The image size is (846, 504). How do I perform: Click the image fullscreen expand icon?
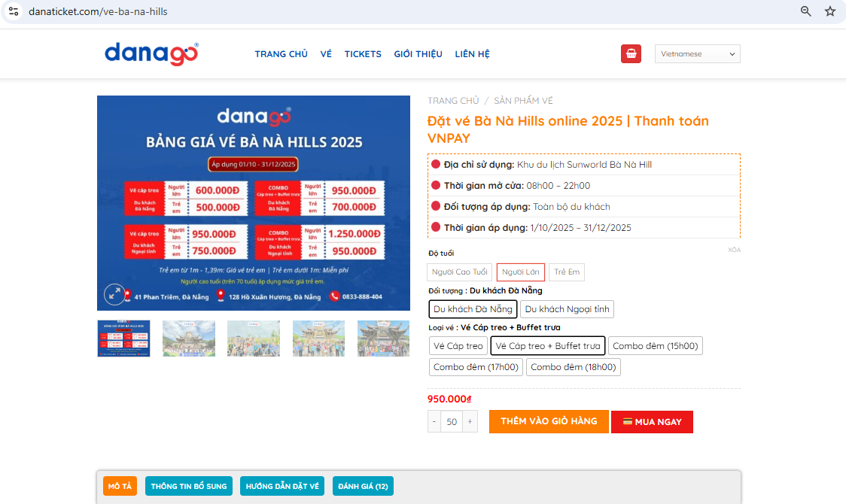[x=114, y=294]
